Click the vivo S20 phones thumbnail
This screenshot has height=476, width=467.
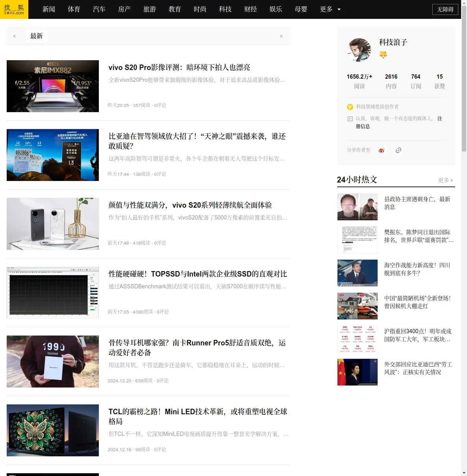pos(53,224)
